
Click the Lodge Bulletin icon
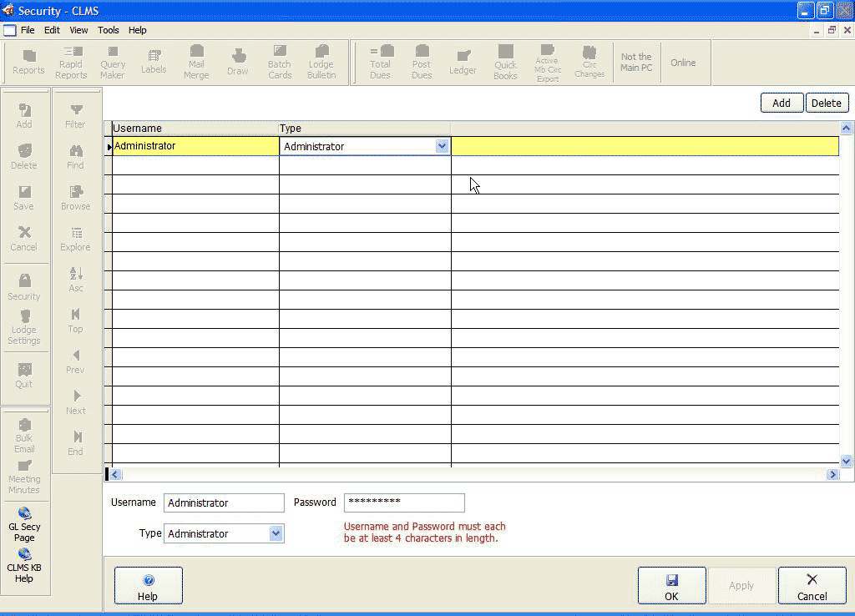(321, 63)
